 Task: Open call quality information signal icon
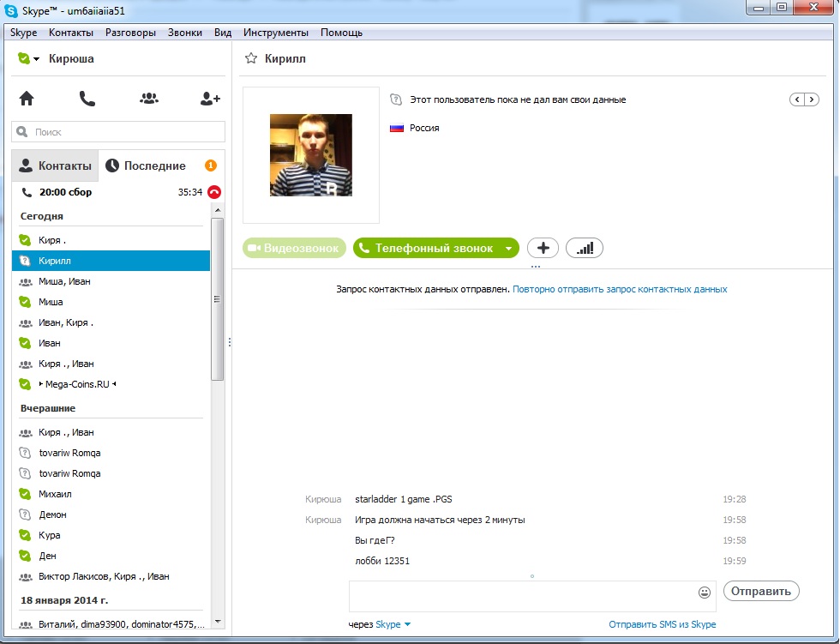pos(585,248)
